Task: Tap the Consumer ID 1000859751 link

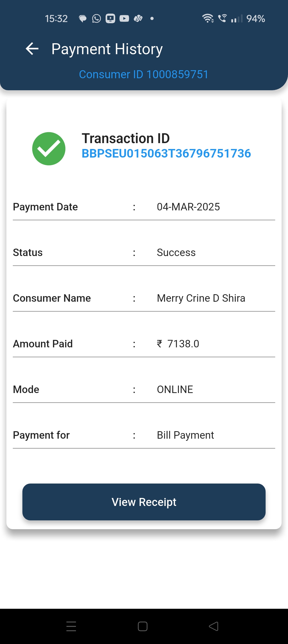Action: tap(144, 74)
